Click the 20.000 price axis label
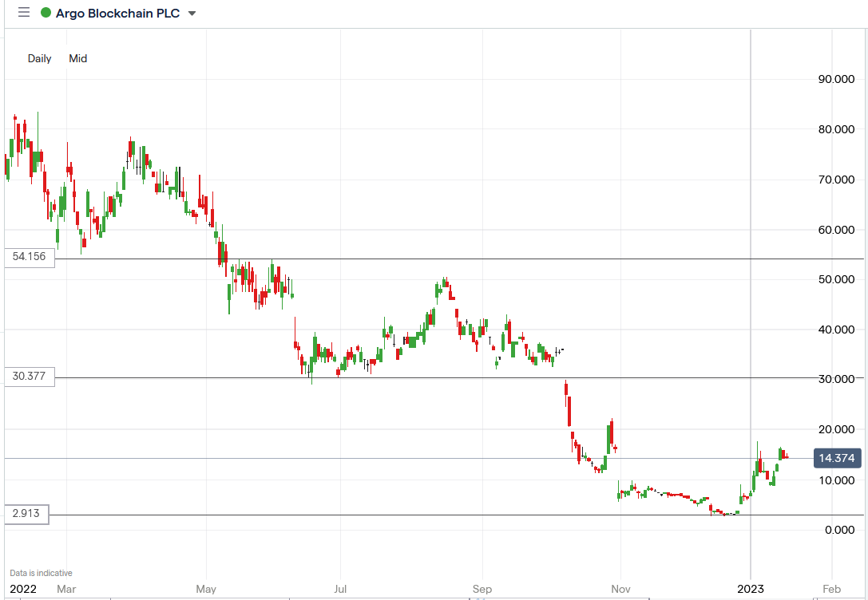The height and width of the screenshot is (600, 868). pos(836,430)
